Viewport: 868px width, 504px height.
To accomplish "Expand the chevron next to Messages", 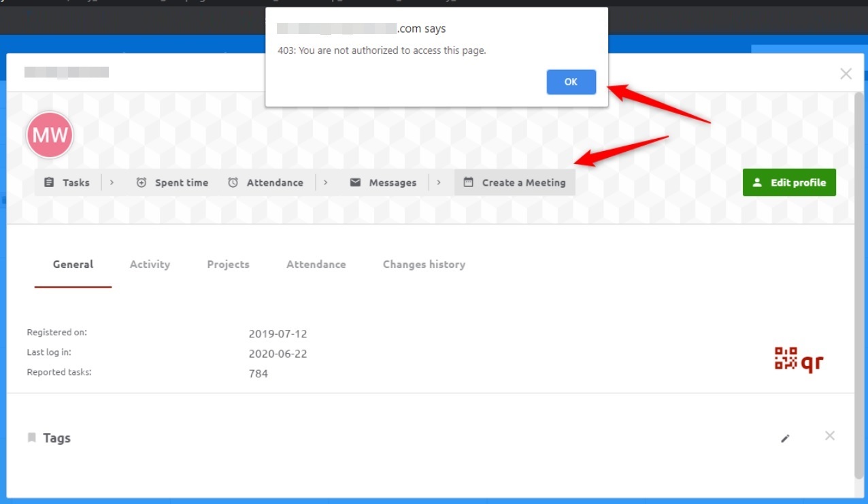I will (439, 182).
